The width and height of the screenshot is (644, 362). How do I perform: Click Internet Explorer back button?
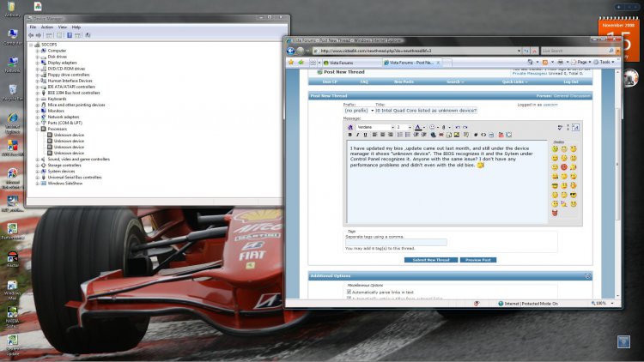point(291,51)
